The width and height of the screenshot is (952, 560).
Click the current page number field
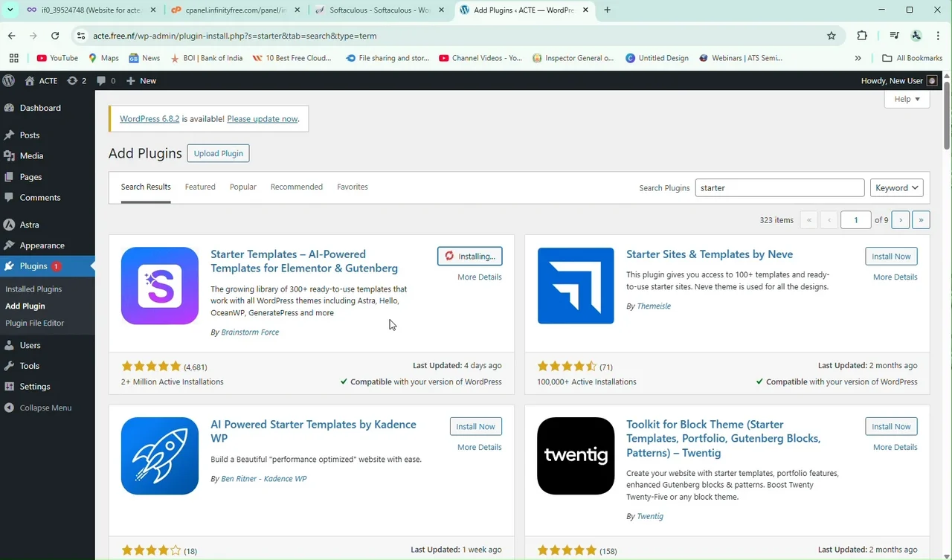point(855,220)
